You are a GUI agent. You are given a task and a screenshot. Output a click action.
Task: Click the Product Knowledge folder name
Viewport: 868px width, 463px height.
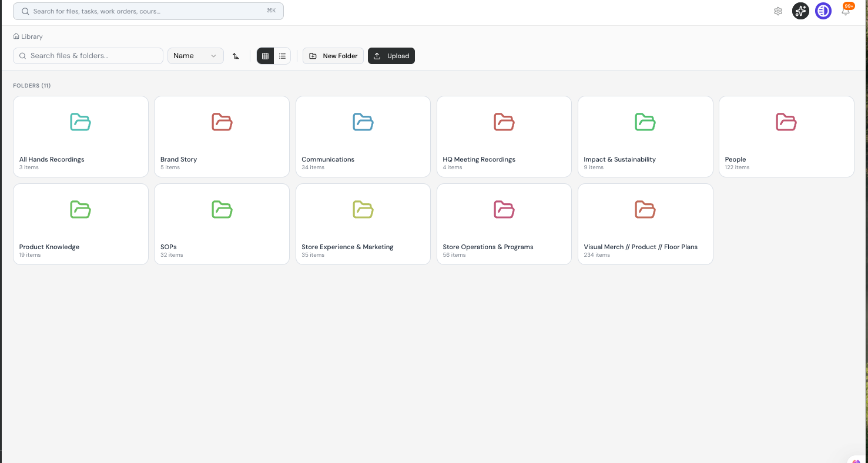(49, 247)
